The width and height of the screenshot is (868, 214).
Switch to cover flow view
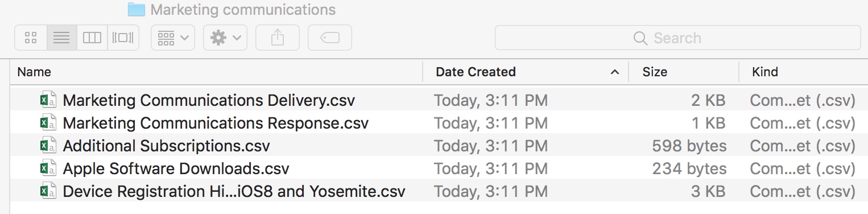[123, 38]
